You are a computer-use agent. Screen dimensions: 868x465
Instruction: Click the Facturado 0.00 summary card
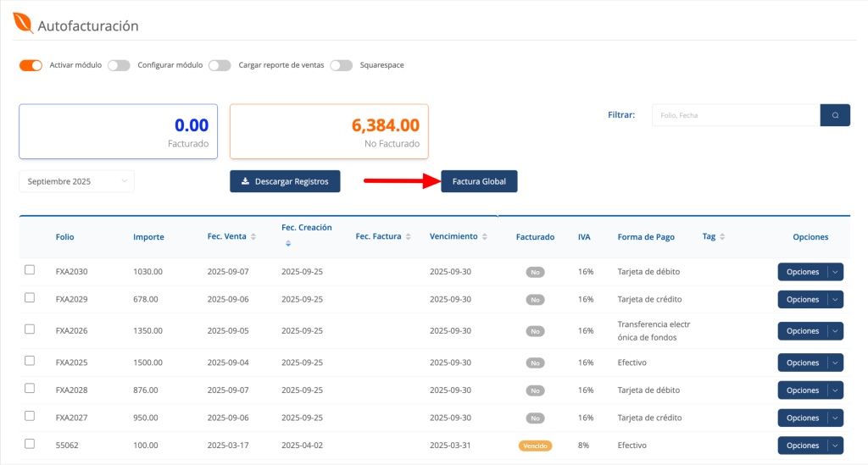(x=119, y=131)
